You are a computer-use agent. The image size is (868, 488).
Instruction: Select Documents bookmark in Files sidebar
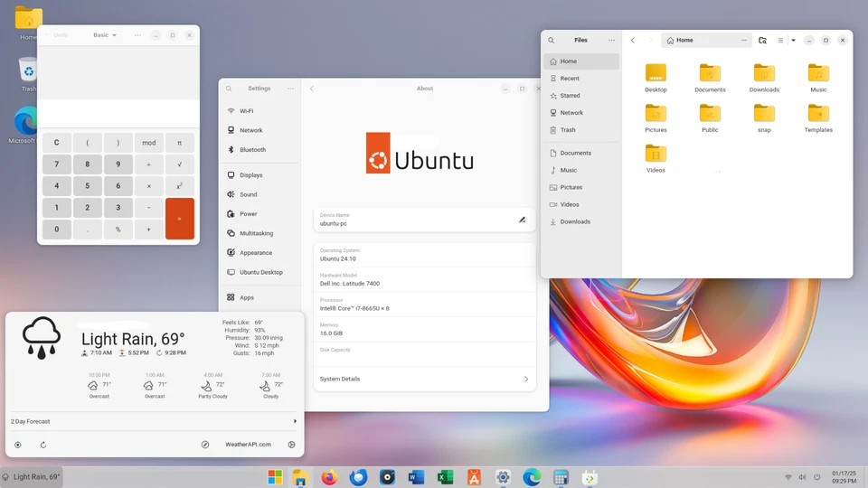coord(581,154)
